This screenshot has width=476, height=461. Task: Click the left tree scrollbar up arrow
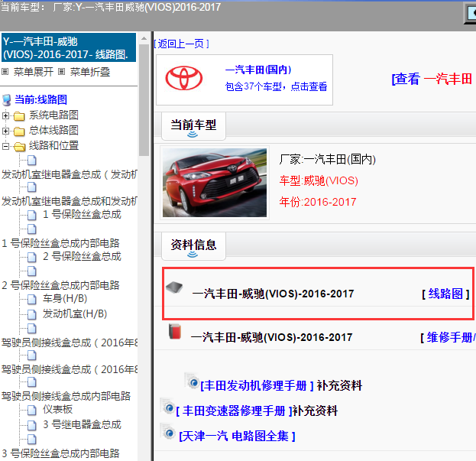point(144,38)
